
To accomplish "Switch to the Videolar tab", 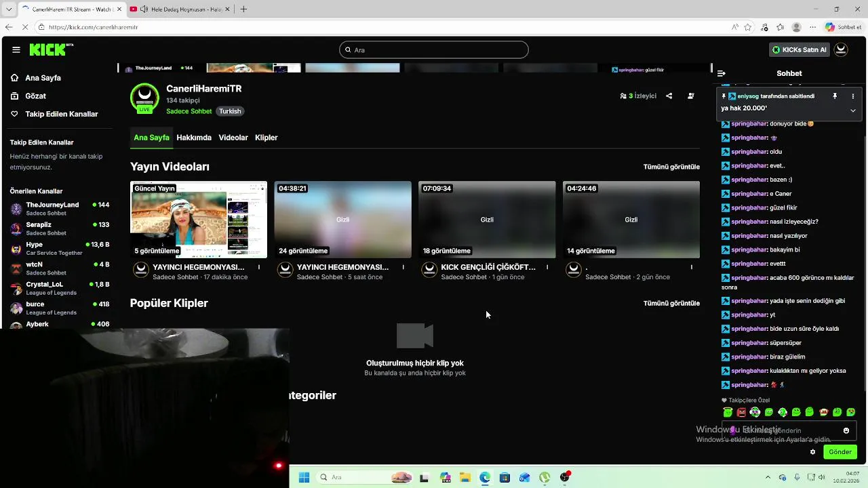I will pos(233,138).
